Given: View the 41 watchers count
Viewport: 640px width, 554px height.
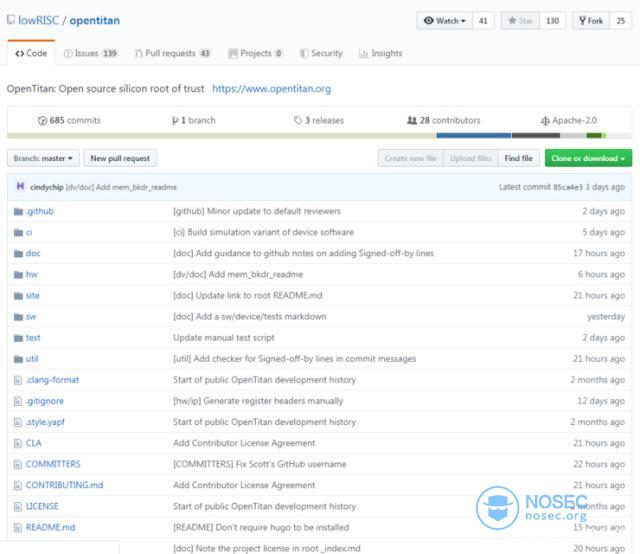Looking at the screenshot, I should pyautogui.click(x=483, y=21).
